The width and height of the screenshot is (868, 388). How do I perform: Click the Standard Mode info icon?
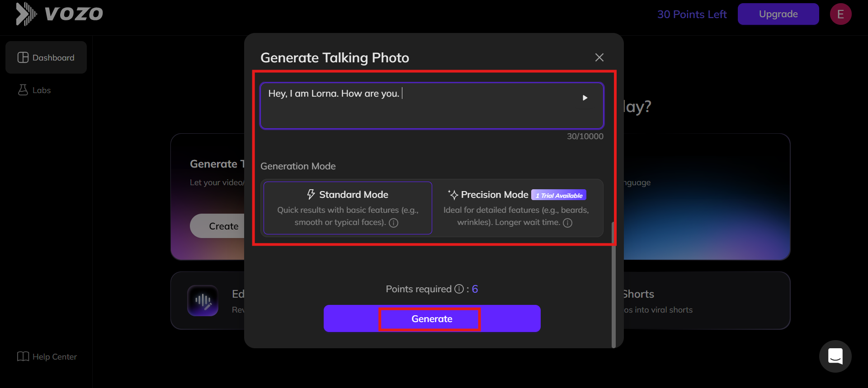click(x=394, y=223)
